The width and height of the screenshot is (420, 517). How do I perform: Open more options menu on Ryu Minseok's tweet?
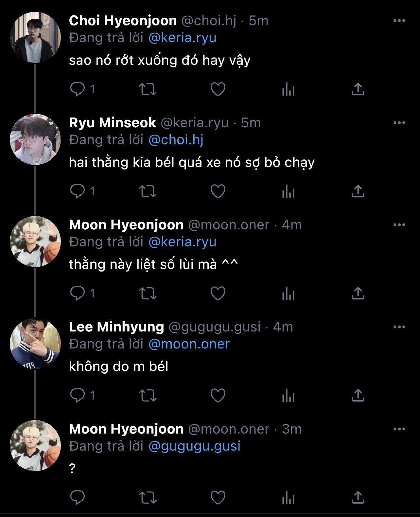pos(399,123)
